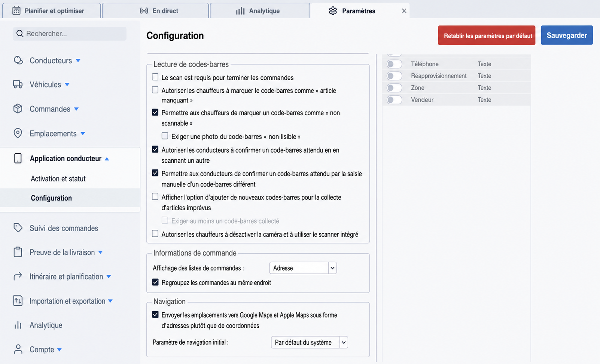Click the Rechercher search field

[70, 34]
